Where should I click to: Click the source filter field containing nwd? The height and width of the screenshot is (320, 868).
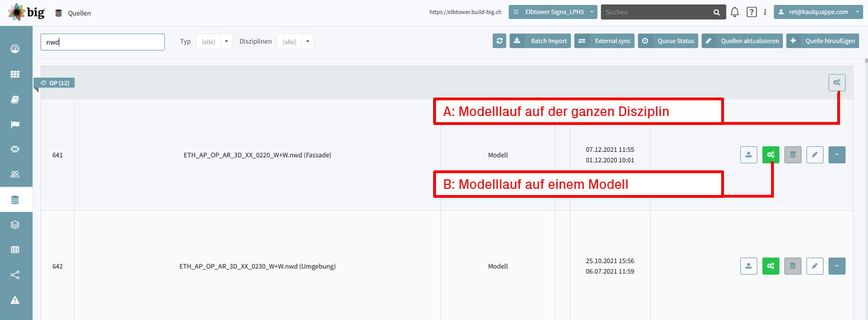(103, 42)
